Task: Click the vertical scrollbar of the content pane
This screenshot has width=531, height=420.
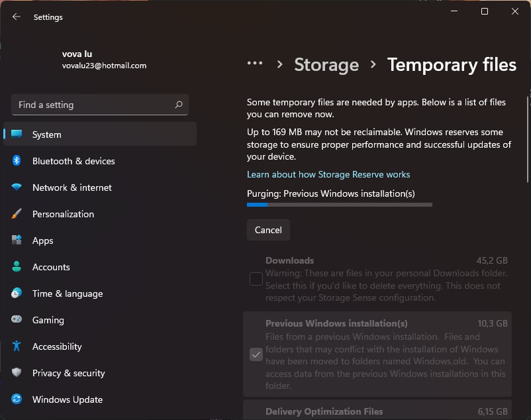Action: (528, 140)
